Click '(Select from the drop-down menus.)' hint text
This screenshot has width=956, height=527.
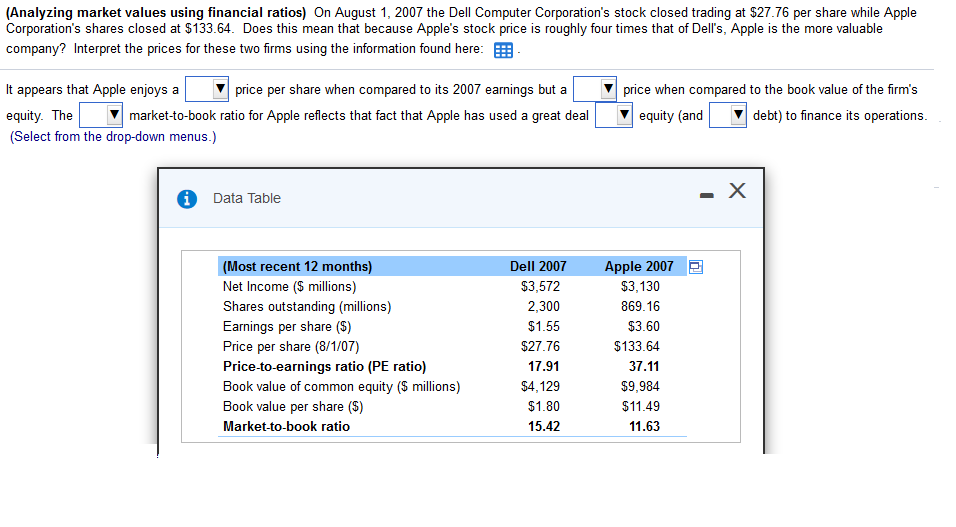pyautogui.click(x=113, y=137)
